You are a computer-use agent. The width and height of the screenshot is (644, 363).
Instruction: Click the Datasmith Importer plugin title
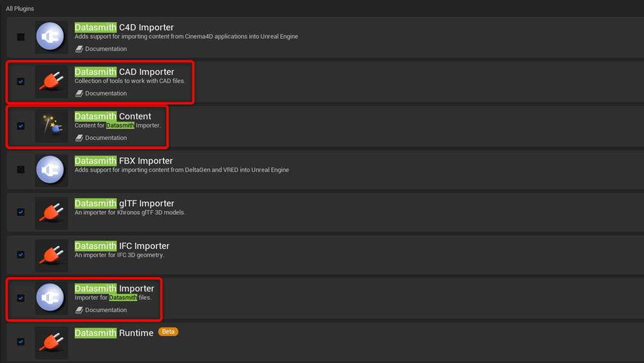point(114,289)
